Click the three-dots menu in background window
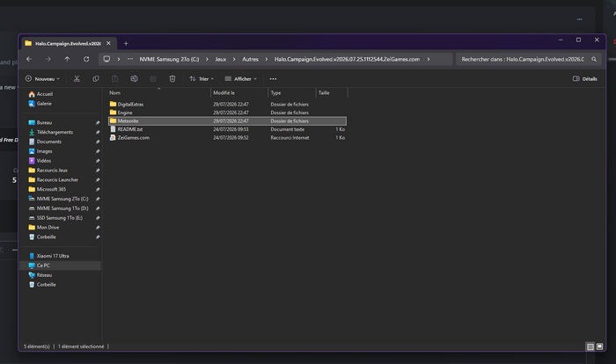 coord(579,19)
